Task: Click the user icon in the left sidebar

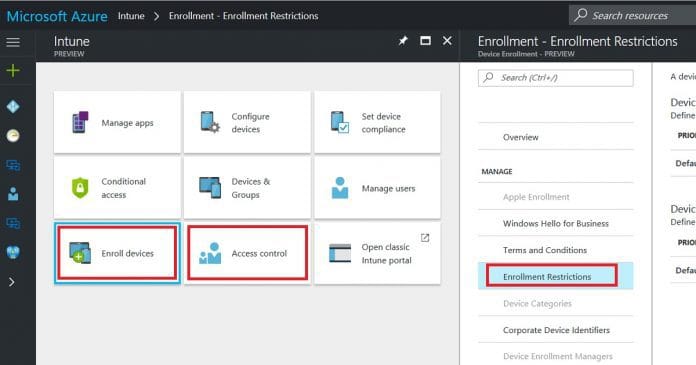Action: 13,194
